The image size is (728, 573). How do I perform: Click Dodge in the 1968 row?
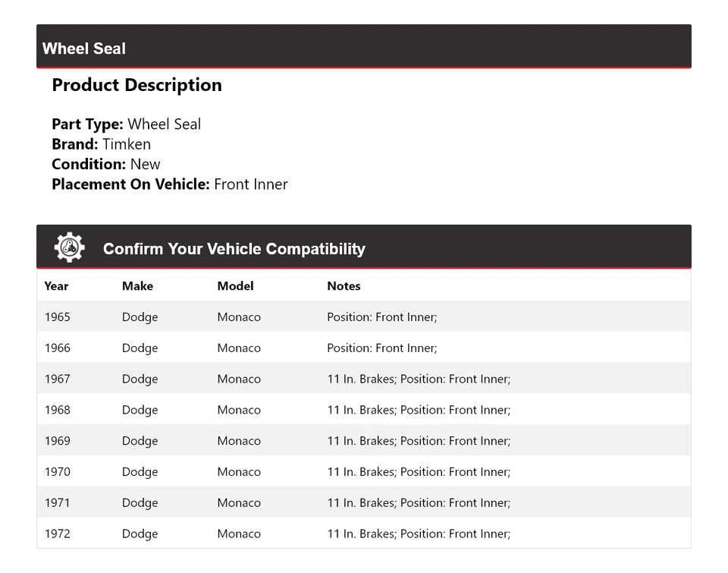pos(140,410)
